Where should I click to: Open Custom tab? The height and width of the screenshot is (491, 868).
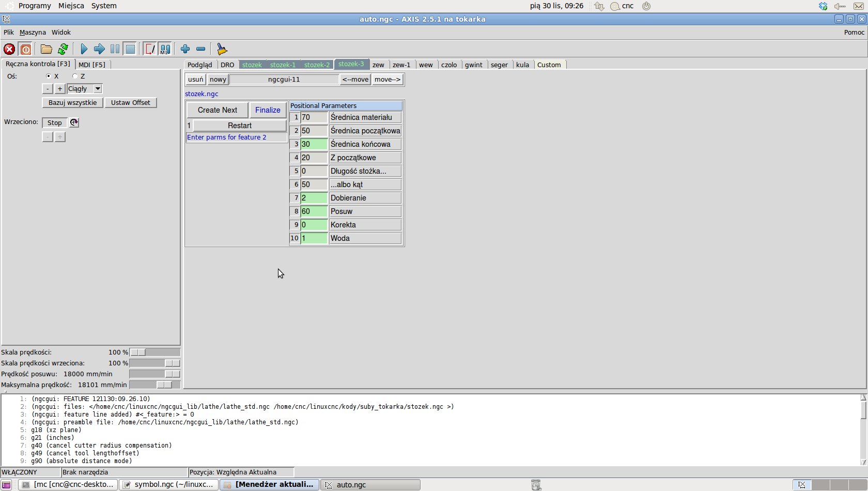(x=549, y=65)
